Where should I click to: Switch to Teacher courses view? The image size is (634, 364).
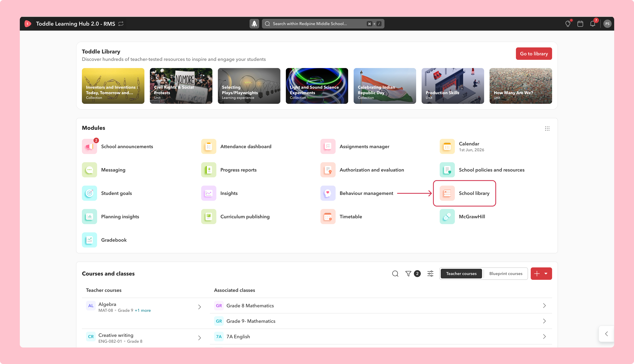tap(461, 274)
